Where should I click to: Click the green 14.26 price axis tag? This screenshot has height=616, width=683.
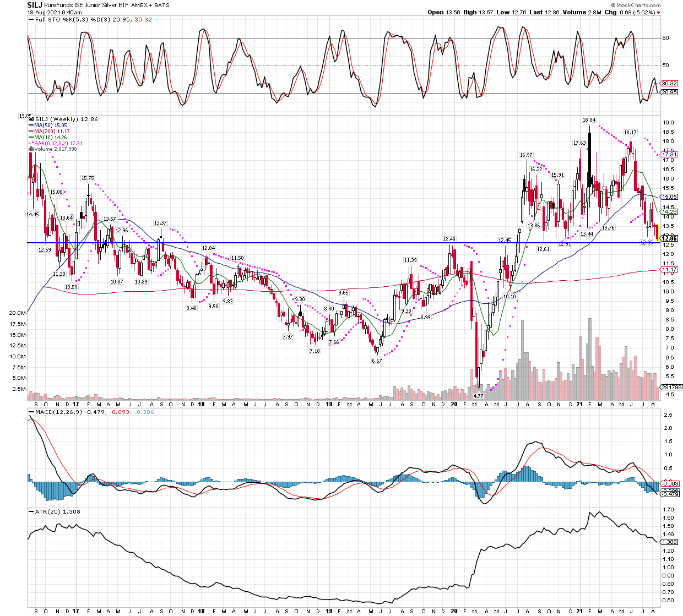click(x=669, y=211)
